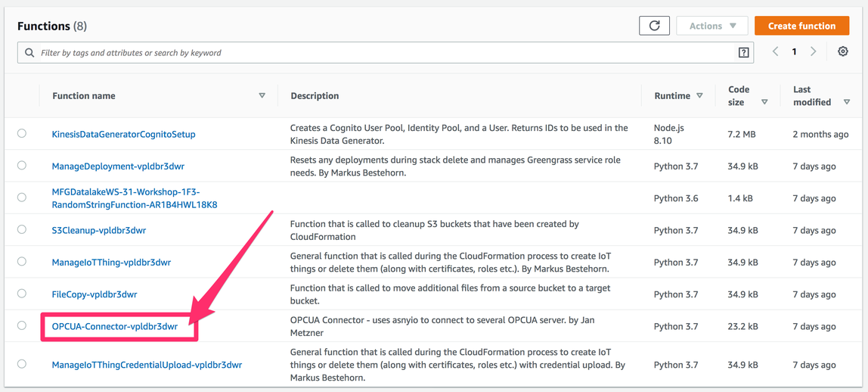Click the refresh functions list icon
This screenshot has height=392, width=868.
click(654, 26)
